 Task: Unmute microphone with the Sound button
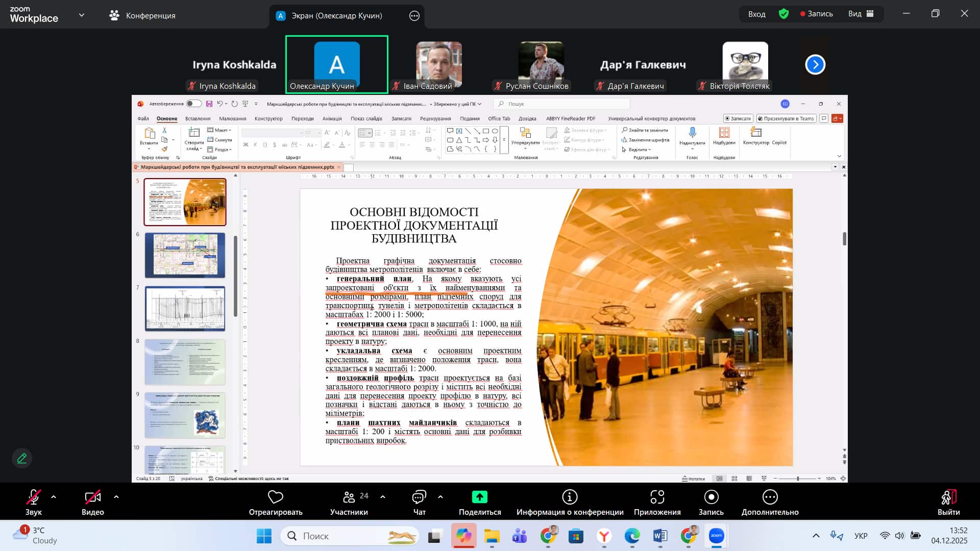pos(34,497)
